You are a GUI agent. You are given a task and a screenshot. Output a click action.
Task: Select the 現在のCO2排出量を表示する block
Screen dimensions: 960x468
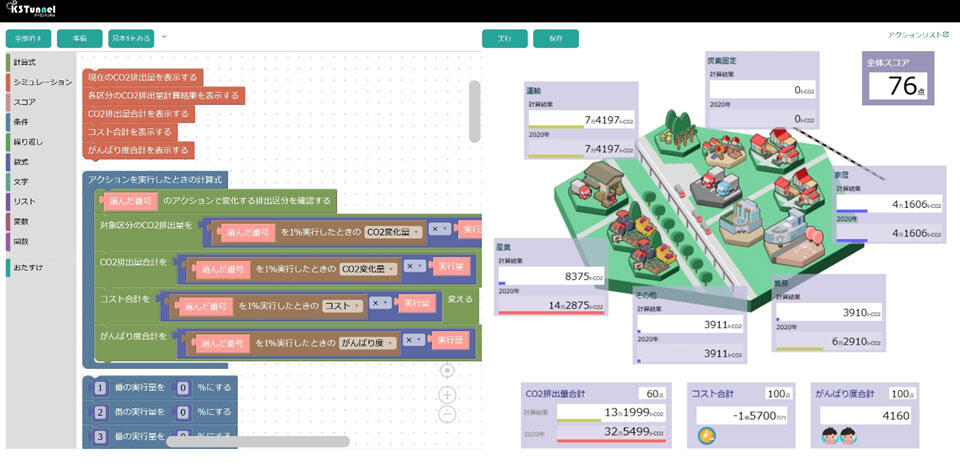(x=143, y=77)
